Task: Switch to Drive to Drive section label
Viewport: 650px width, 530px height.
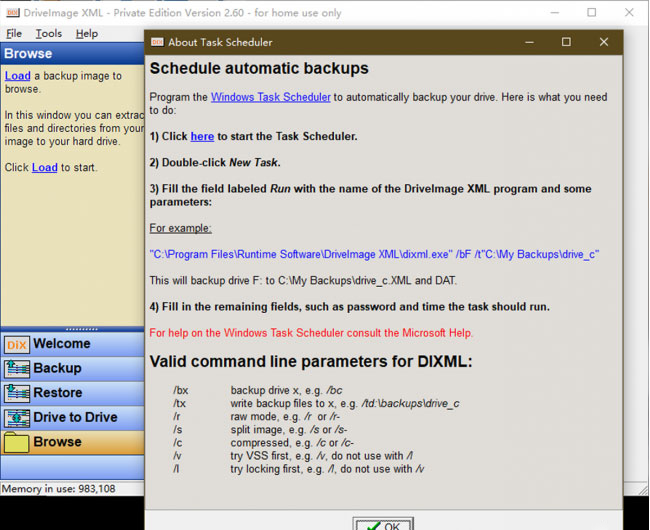Action: click(75, 417)
